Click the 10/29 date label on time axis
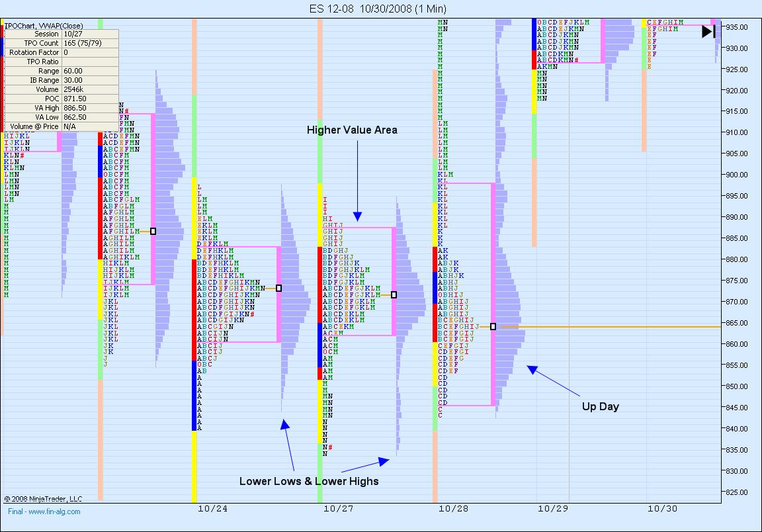Viewport: 762px width, 532px height. click(x=552, y=509)
